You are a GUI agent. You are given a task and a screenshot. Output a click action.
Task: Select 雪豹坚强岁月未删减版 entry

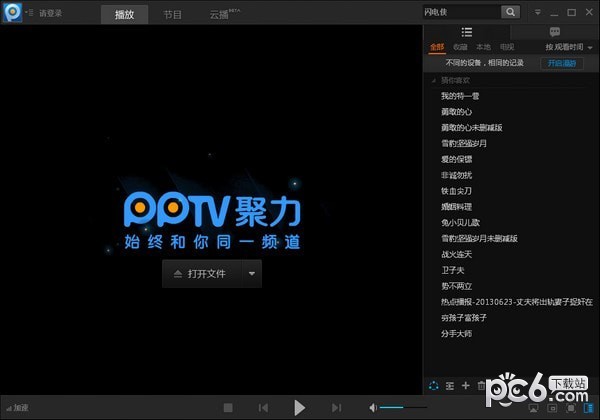[479, 239]
